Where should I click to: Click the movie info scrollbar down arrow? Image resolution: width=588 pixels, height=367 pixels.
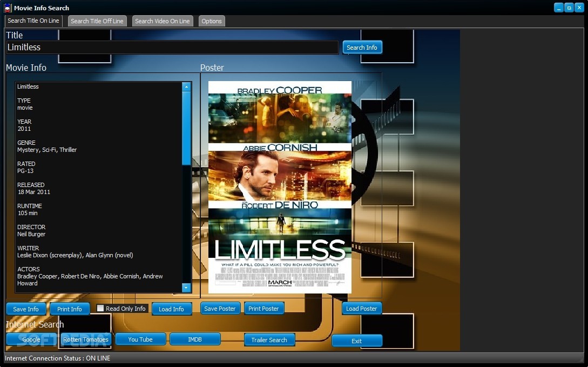pos(186,288)
